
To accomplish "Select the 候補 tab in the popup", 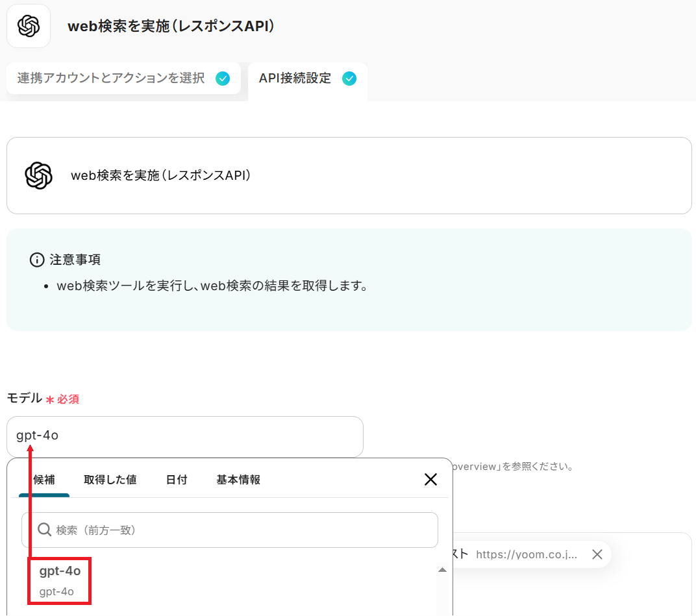I will click(x=44, y=480).
